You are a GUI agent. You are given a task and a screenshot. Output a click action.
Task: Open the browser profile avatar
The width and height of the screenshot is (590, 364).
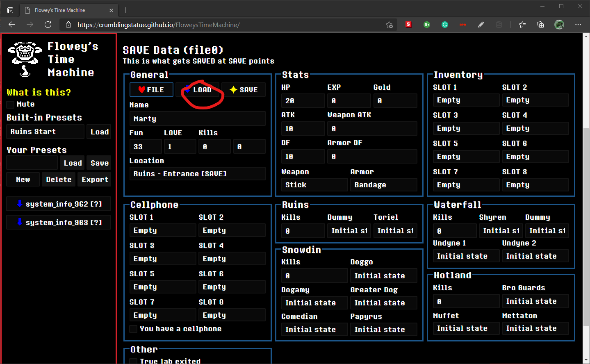point(559,25)
